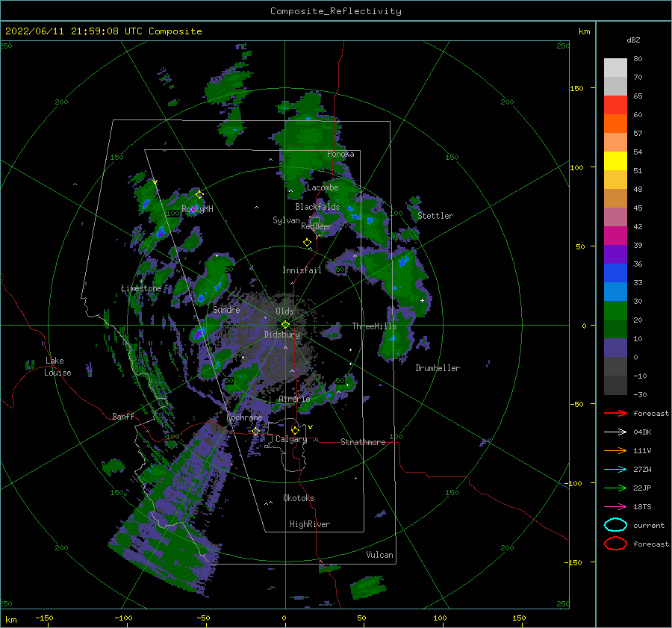Click the Lake Louise label
This screenshot has height=628, width=672.
coord(57,367)
